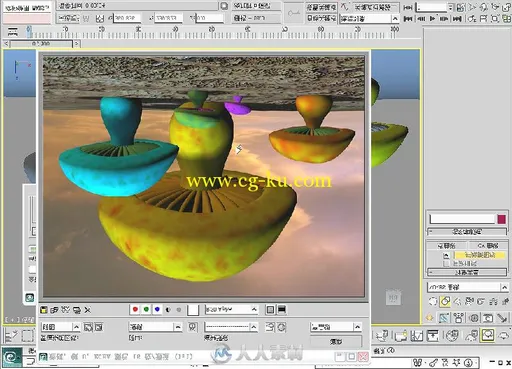Toggle the UI overlay icon beside the channel dropdown
Screen dimensions: 512x369
270,310
